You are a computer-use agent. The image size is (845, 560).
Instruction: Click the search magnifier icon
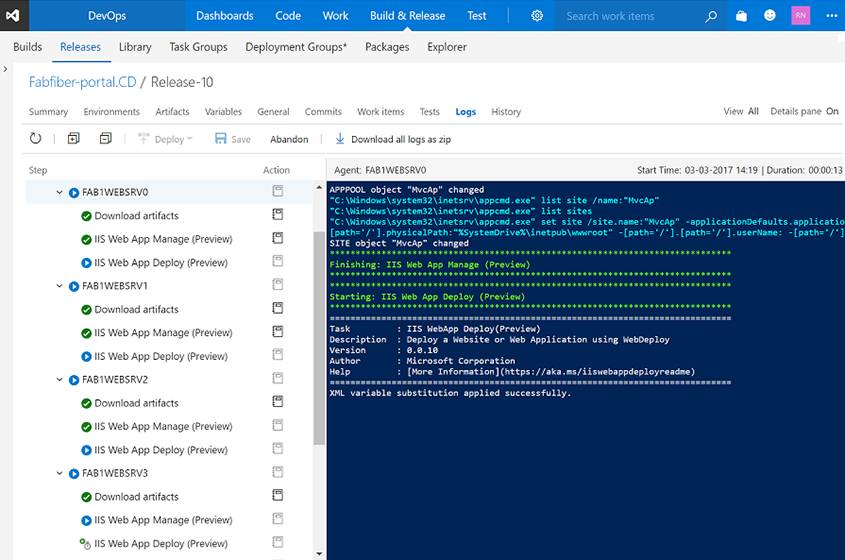[711, 16]
